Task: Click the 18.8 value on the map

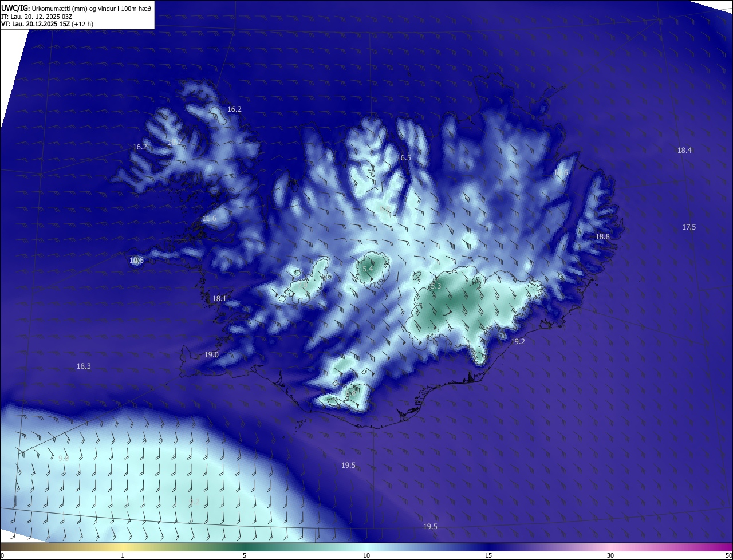Action: [602, 236]
